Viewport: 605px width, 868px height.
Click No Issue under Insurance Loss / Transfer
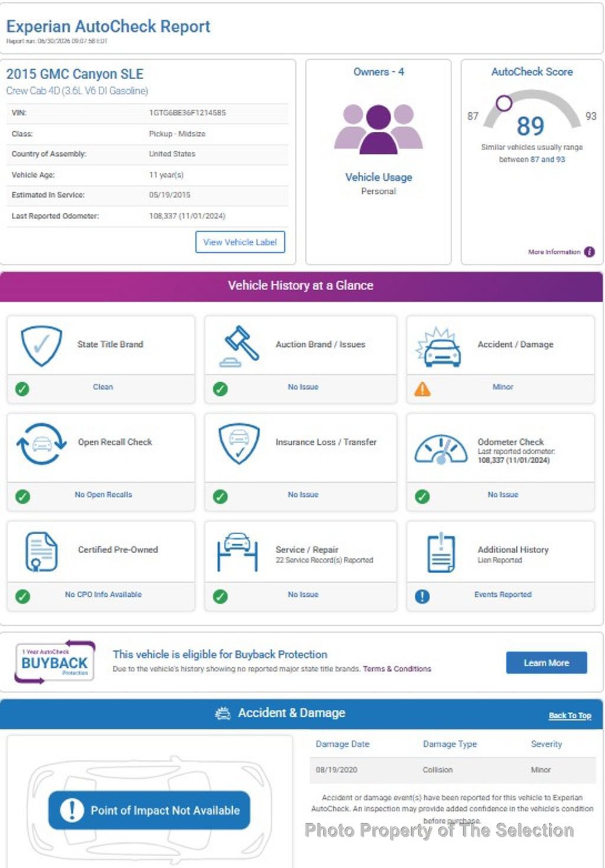click(303, 495)
